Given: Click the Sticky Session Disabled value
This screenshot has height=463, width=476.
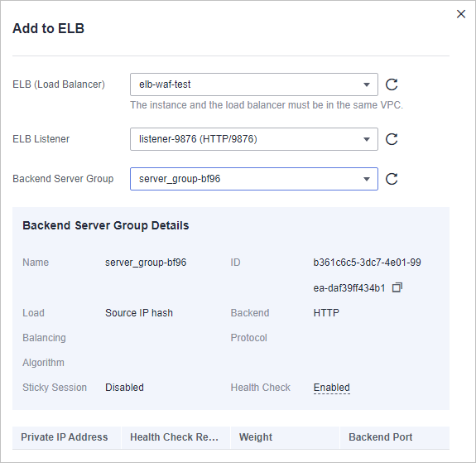Looking at the screenshot, I should coord(124,388).
